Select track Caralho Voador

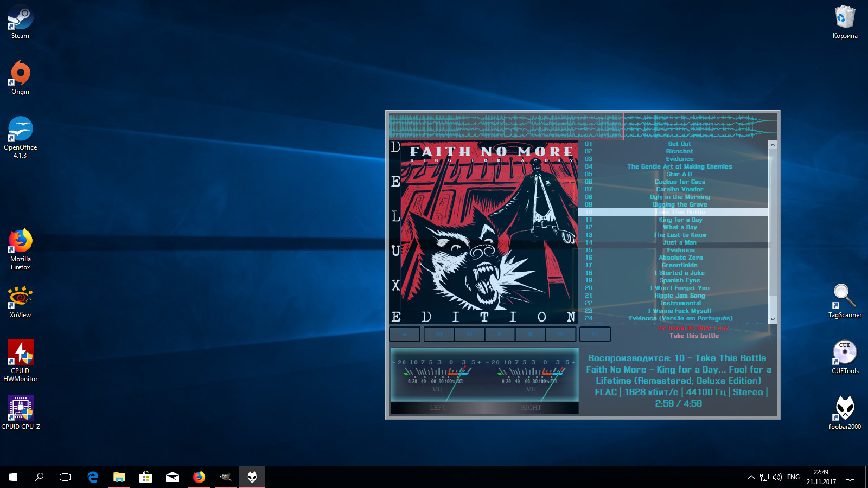[673, 189]
